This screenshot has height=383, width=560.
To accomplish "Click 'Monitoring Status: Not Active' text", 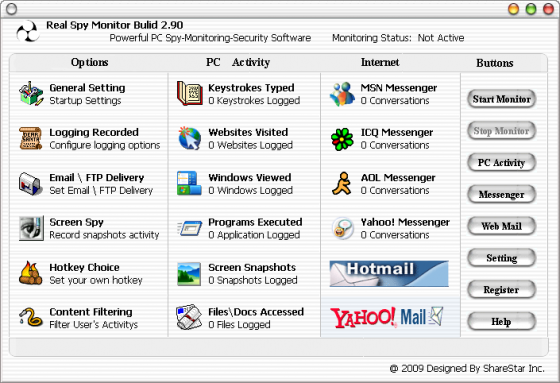I will (398, 38).
